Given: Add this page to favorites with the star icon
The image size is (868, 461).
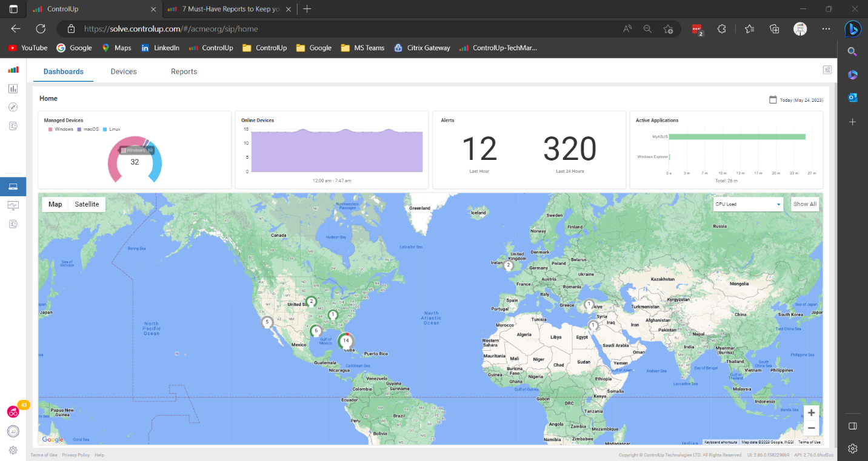Looking at the screenshot, I should [668, 28].
